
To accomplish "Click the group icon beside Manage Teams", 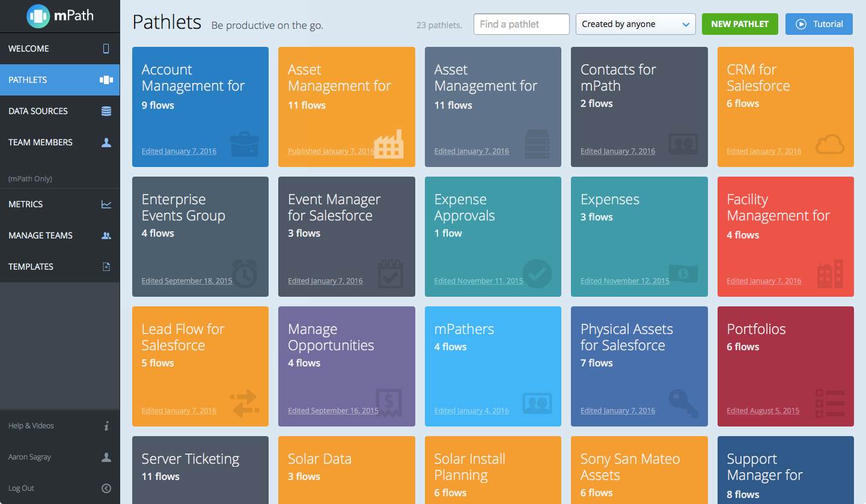I will click(106, 235).
